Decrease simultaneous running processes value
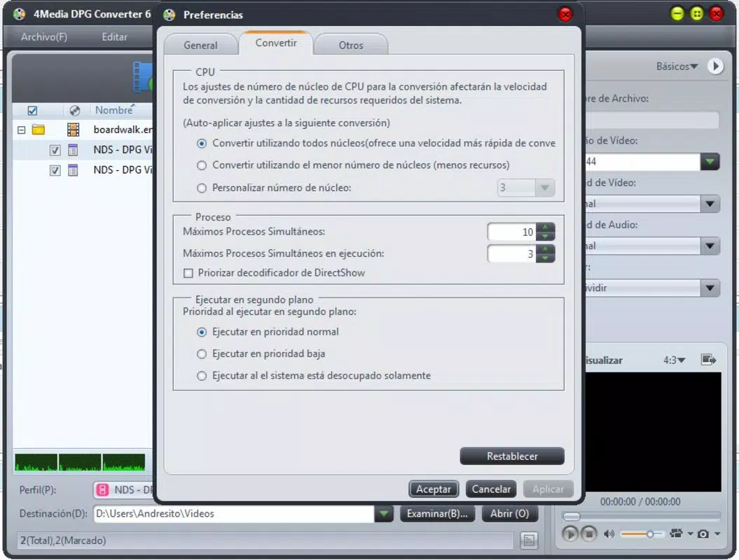The image size is (739, 560). click(x=545, y=258)
